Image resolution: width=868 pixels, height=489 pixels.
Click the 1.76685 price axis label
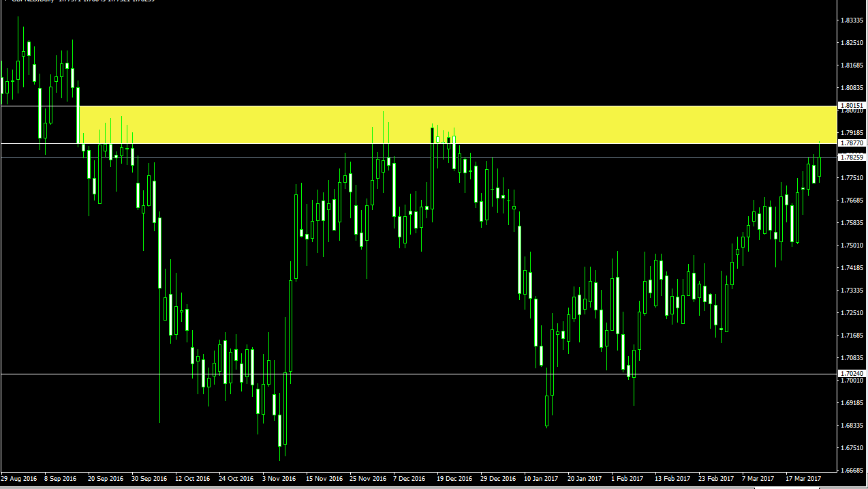coord(852,201)
